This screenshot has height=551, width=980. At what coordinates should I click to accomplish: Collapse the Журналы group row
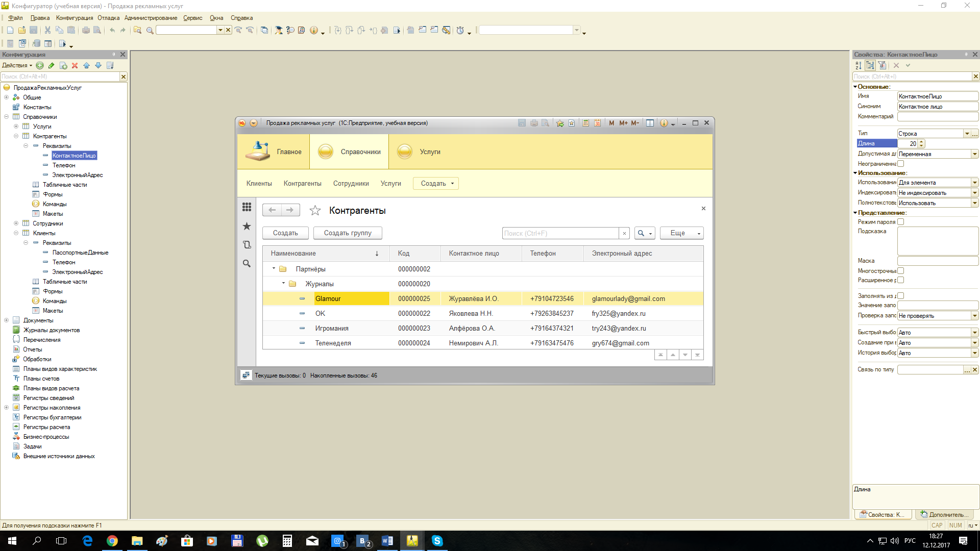tap(283, 283)
